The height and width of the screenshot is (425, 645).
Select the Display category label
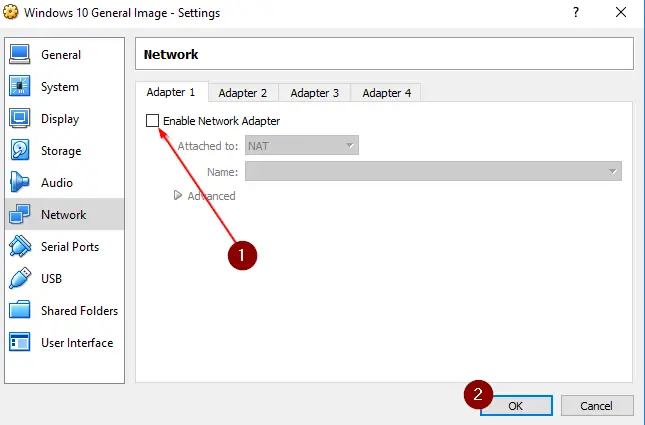coord(60,119)
